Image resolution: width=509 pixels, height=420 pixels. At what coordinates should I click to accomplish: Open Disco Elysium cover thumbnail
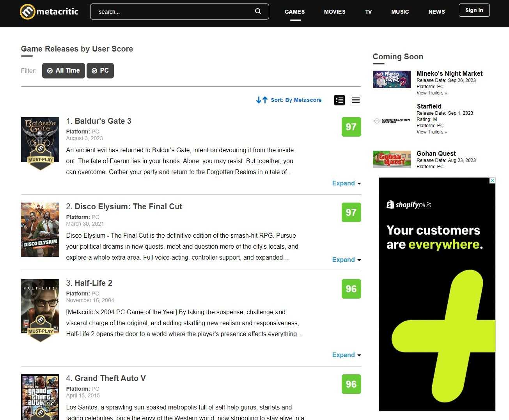click(40, 230)
